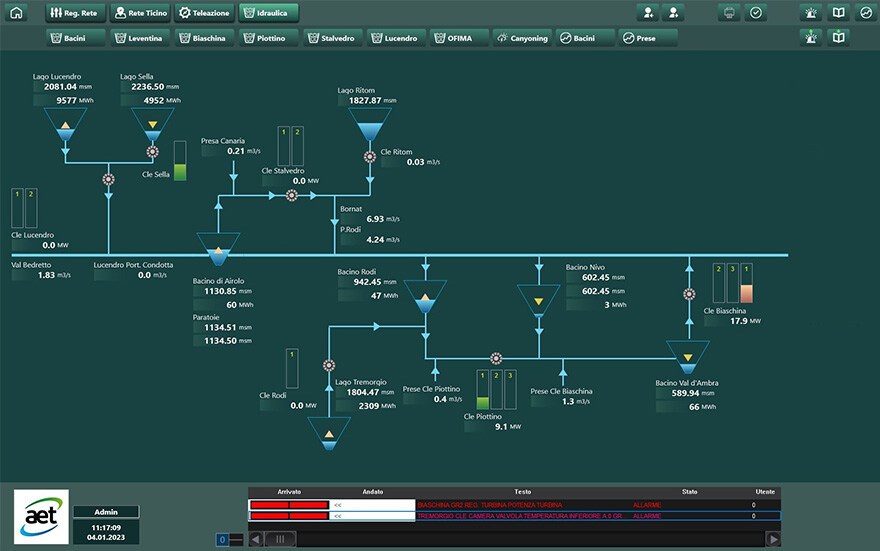Open the Piottino view
Screen dimensions: 880x551
pos(268,38)
